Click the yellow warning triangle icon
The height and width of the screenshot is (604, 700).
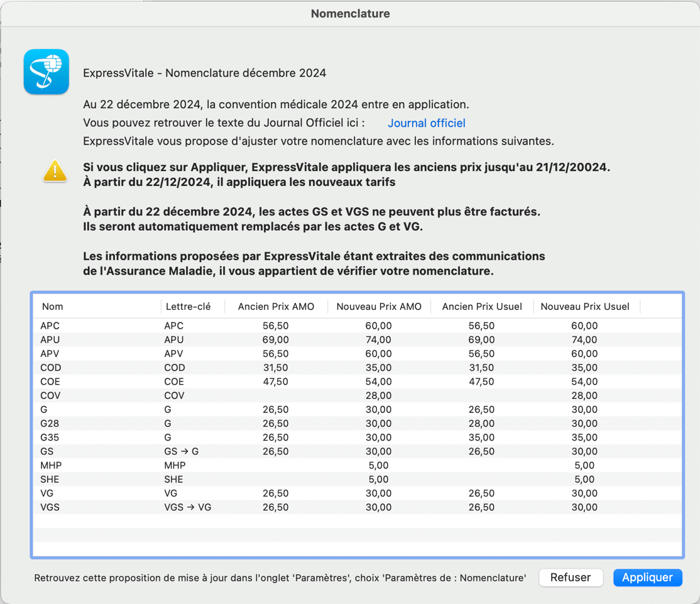click(55, 172)
